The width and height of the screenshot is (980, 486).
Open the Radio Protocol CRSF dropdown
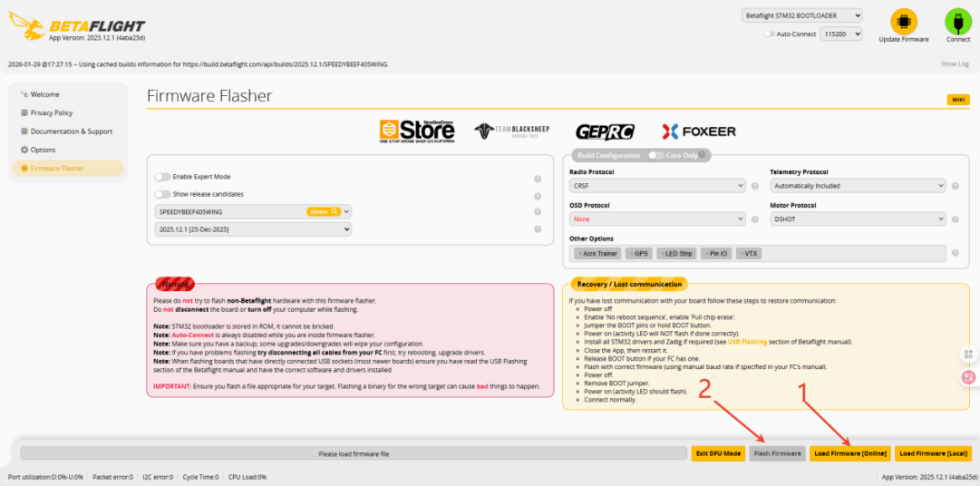[657, 186]
